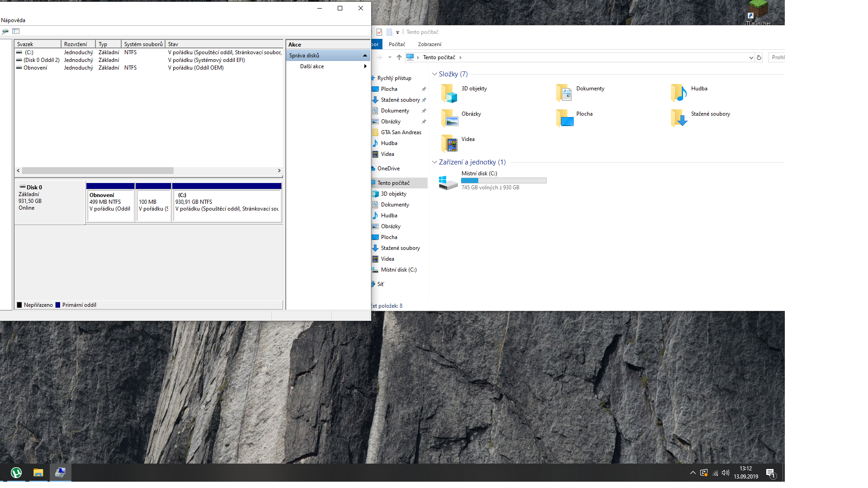
Task: Click the refresh button in address bar
Action: [x=759, y=57]
